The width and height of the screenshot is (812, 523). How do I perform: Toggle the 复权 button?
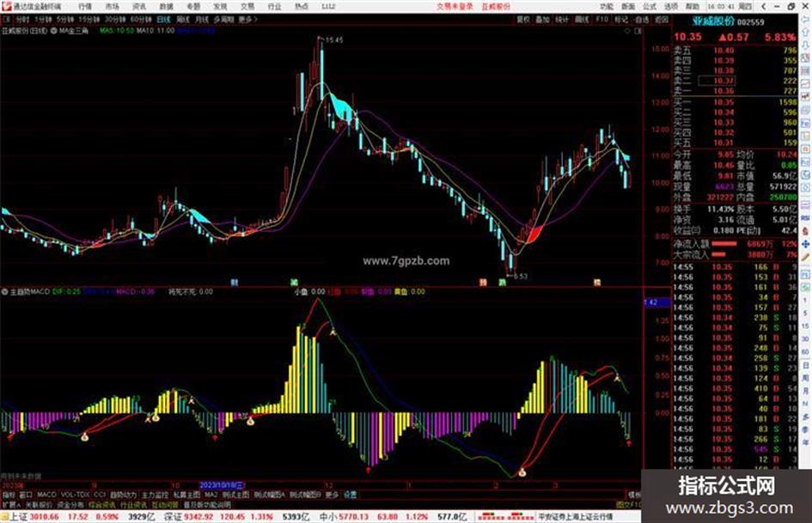[x=523, y=19]
